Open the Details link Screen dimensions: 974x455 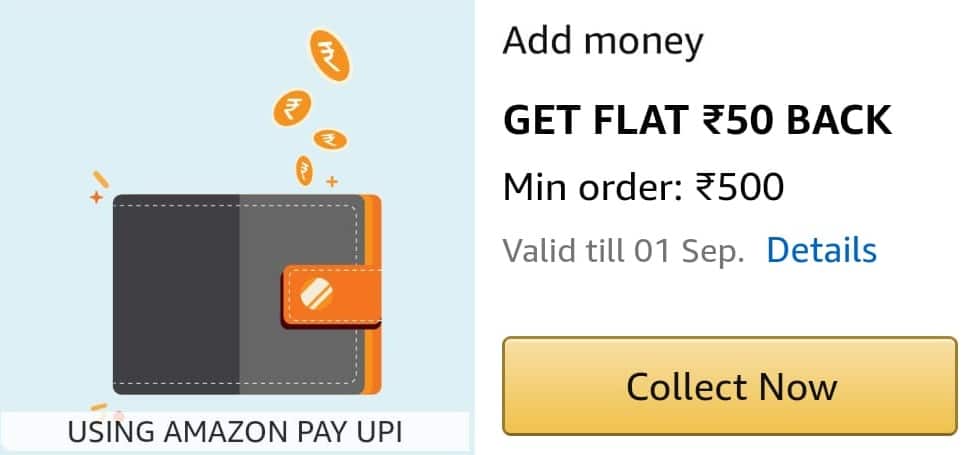coord(821,250)
